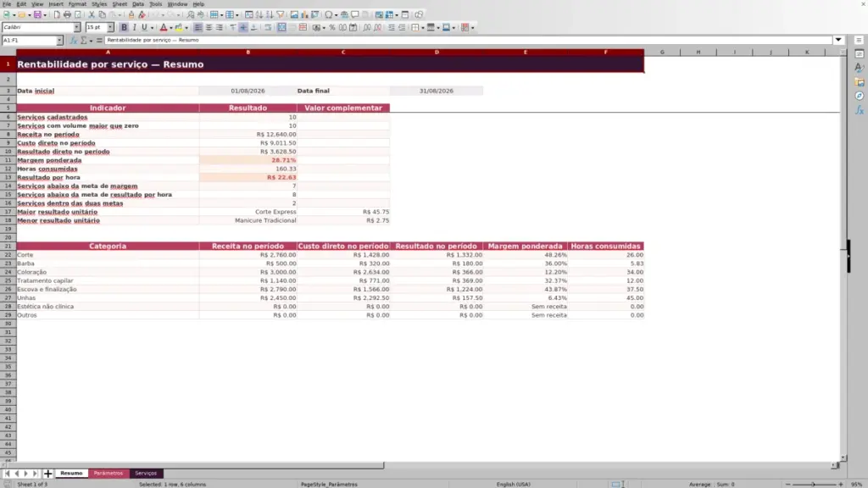868x488 pixels.
Task: Click the Print icon
Action: 67,15
